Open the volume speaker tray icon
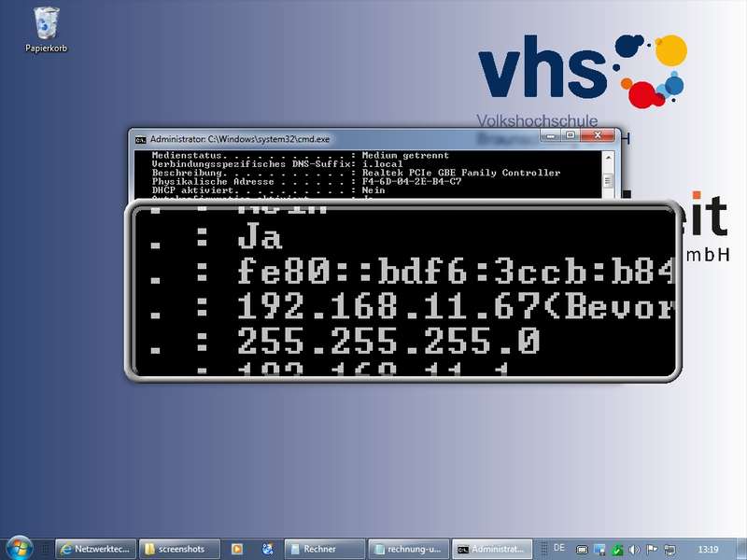747x560 pixels. click(x=634, y=550)
